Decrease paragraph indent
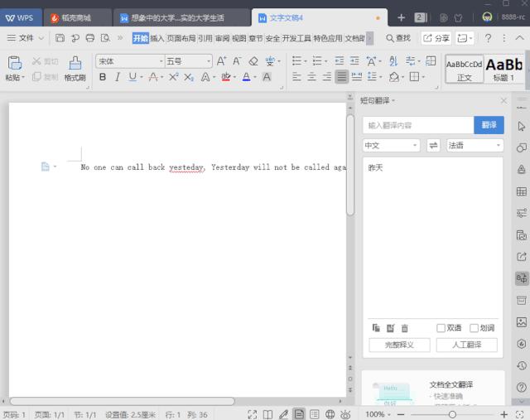This screenshot has height=420, width=530. click(x=339, y=61)
